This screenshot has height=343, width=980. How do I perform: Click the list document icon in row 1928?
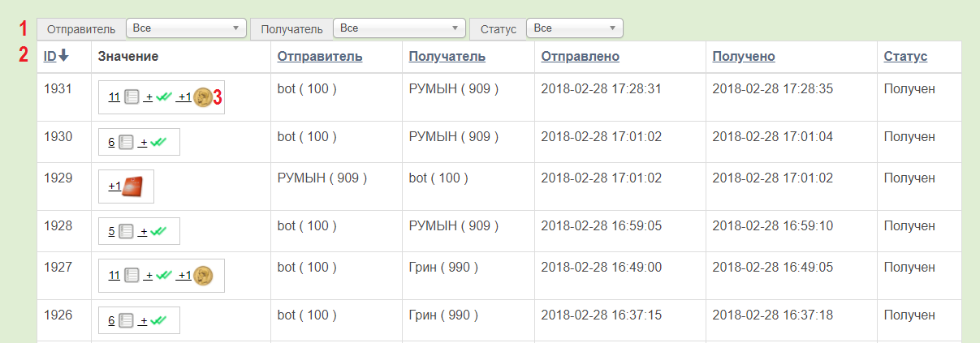pos(126,231)
